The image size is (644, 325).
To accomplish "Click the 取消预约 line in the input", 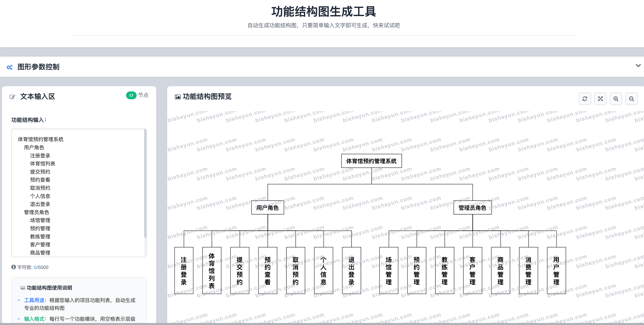I will pyautogui.click(x=40, y=188).
